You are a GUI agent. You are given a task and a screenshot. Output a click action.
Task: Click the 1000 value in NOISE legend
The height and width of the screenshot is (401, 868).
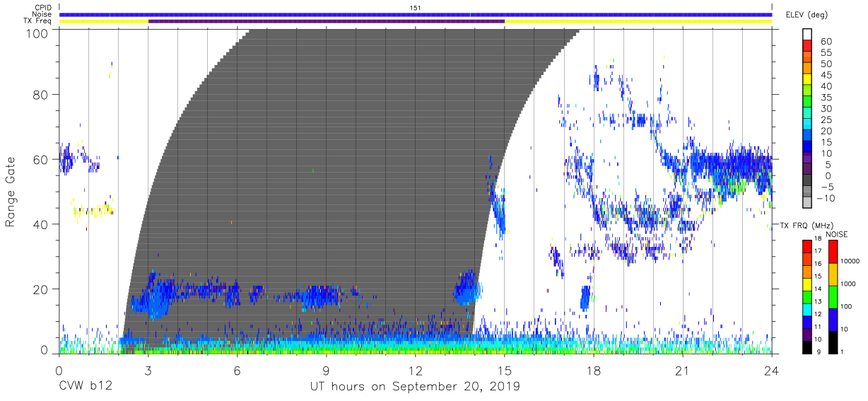coord(849,284)
